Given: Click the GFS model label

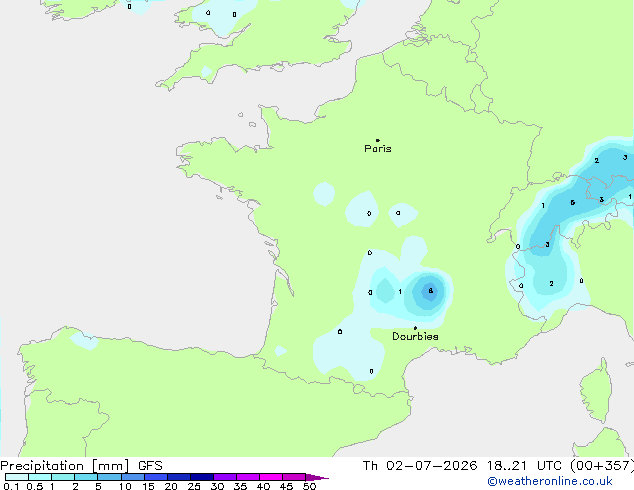Looking at the screenshot, I should [x=150, y=466].
